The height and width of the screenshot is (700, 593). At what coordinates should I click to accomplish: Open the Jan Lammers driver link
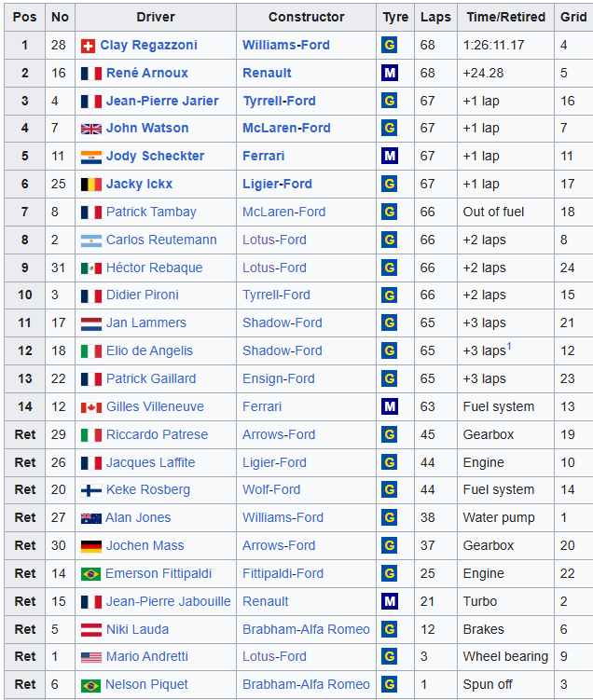point(146,323)
